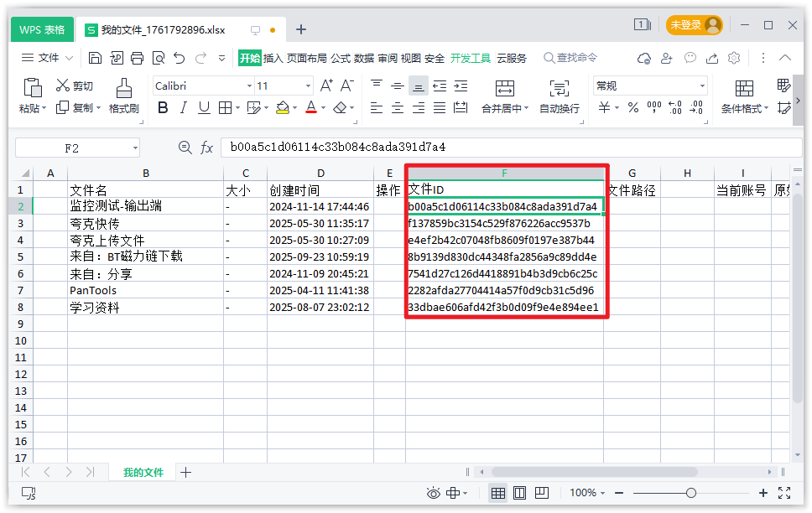The image size is (812, 513).
Task: Open the number format 常规 dropdown
Action: click(702, 86)
